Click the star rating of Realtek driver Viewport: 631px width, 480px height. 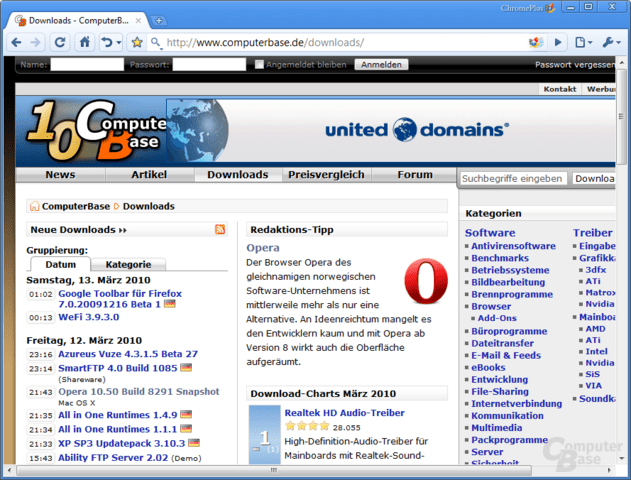click(307, 426)
